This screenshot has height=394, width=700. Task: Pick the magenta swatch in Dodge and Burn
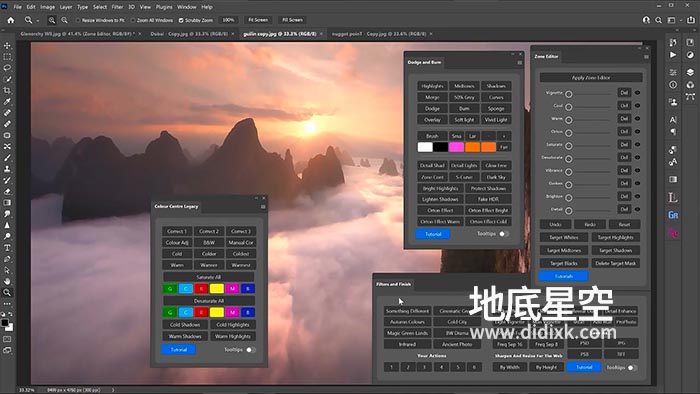[x=456, y=147]
